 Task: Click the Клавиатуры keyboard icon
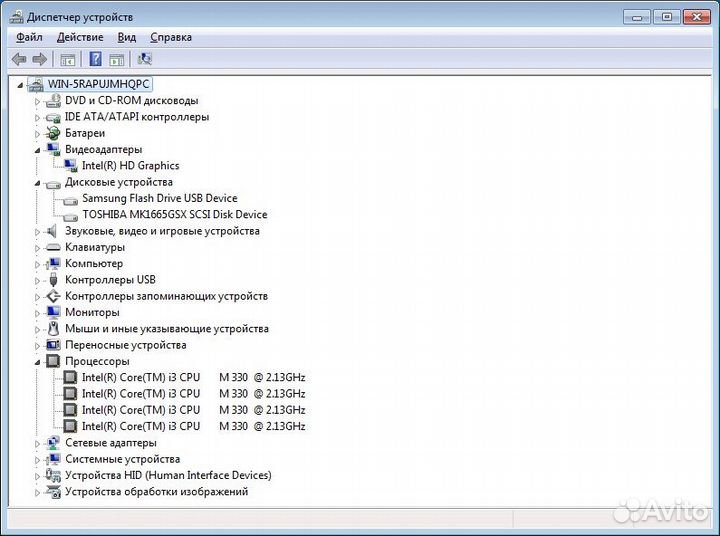(x=53, y=247)
